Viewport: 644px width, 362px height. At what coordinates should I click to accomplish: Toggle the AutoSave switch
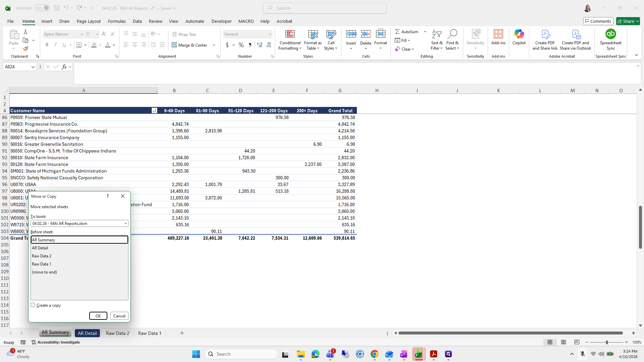click(42, 8)
